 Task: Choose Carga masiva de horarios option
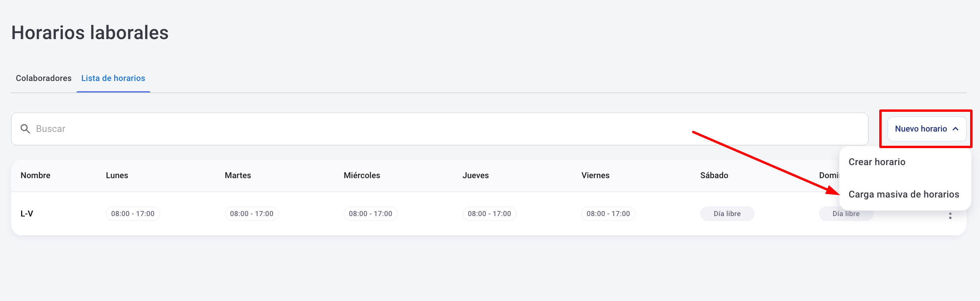[904, 194]
